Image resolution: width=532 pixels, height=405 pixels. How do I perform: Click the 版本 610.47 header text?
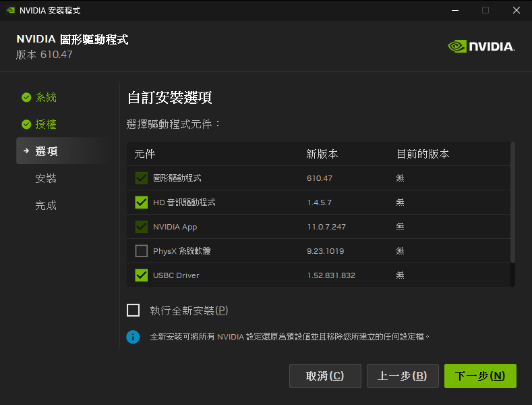point(44,55)
